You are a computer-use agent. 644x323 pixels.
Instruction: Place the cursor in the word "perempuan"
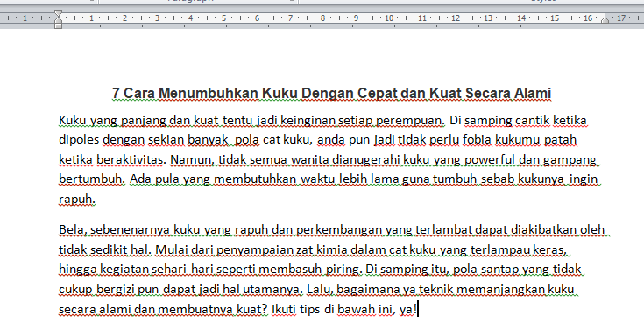click(x=410, y=121)
